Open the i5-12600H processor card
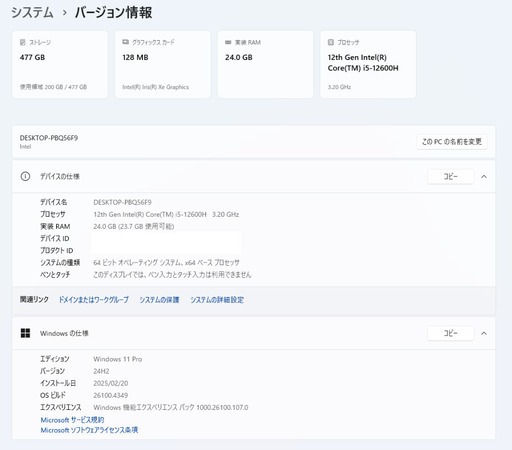 (368, 64)
